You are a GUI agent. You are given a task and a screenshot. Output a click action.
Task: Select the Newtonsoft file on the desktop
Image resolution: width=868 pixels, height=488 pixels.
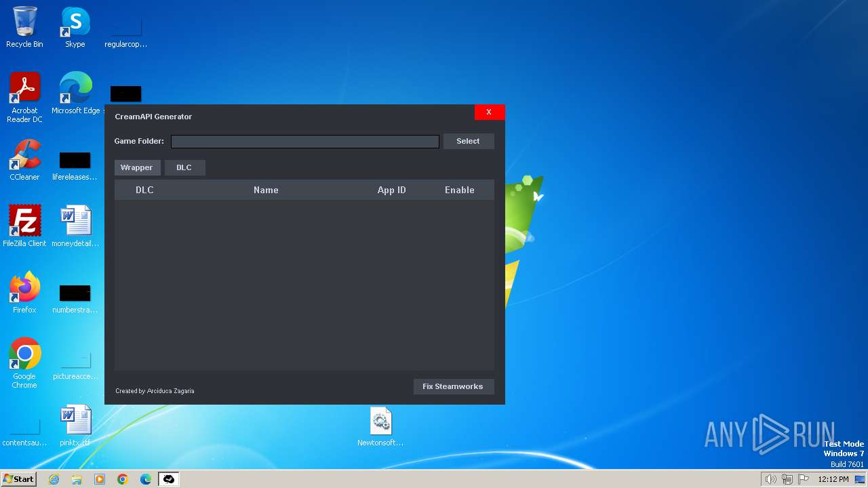[380, 426]
